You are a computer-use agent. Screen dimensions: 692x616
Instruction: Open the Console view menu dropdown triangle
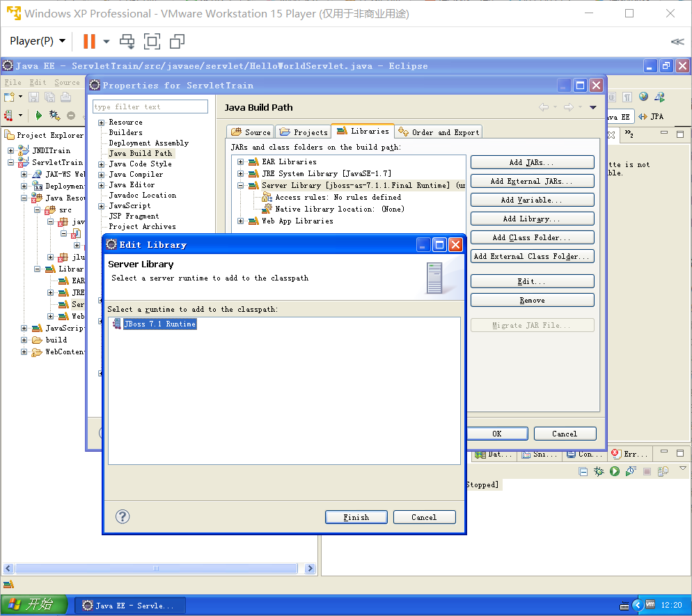[682, 469]
